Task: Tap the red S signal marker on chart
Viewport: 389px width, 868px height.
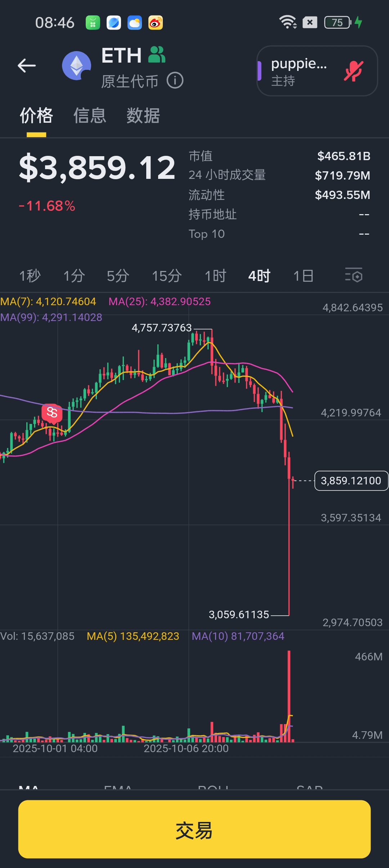Action: (52, 412)
